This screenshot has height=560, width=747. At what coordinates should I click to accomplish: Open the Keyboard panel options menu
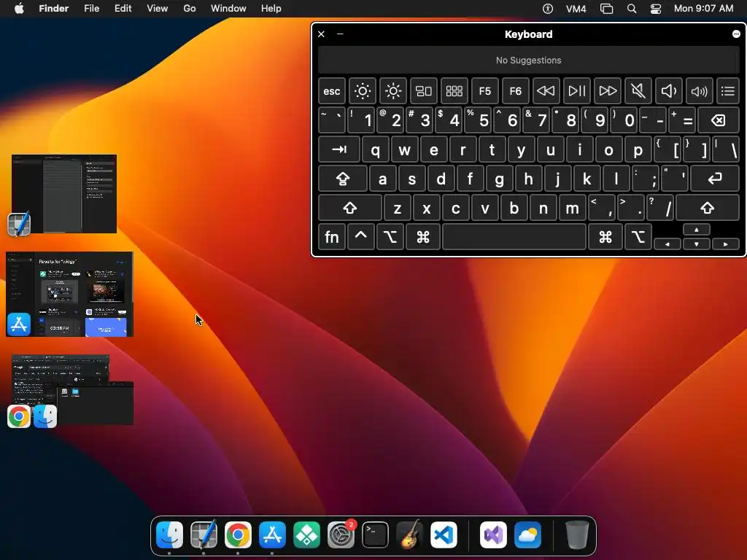736,34
